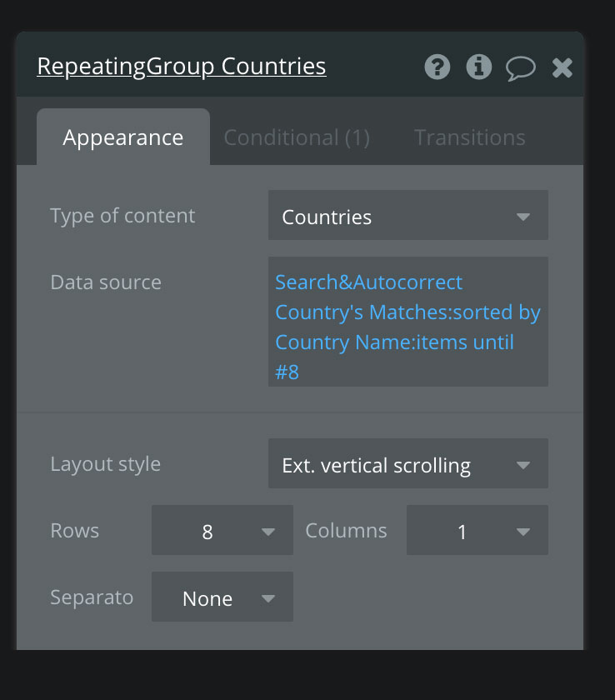Click the 'Layout style' label
Image resolution: width=615 pixels, height=700 pixels.
tap(106, 464)
